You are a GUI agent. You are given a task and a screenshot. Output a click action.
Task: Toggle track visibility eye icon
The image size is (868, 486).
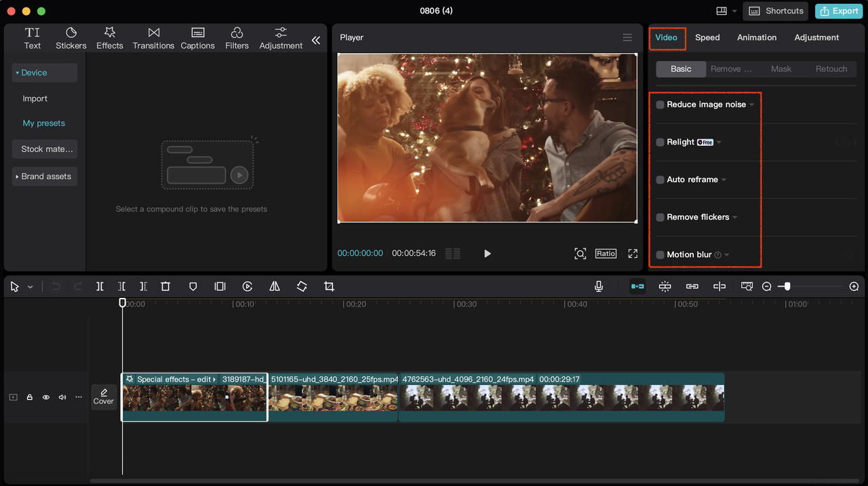[x=46, y=397]
